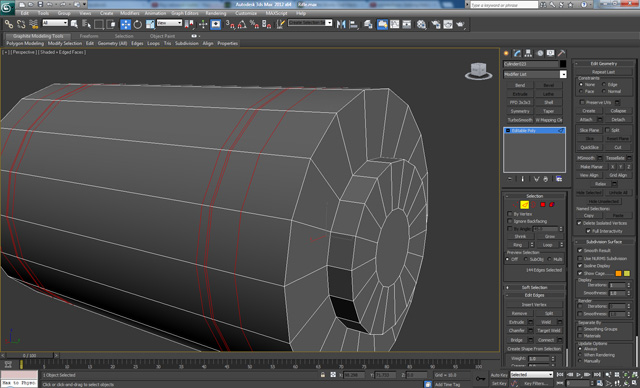
Task: Select SubObj preview selection radio
Action: pos(526,259)
